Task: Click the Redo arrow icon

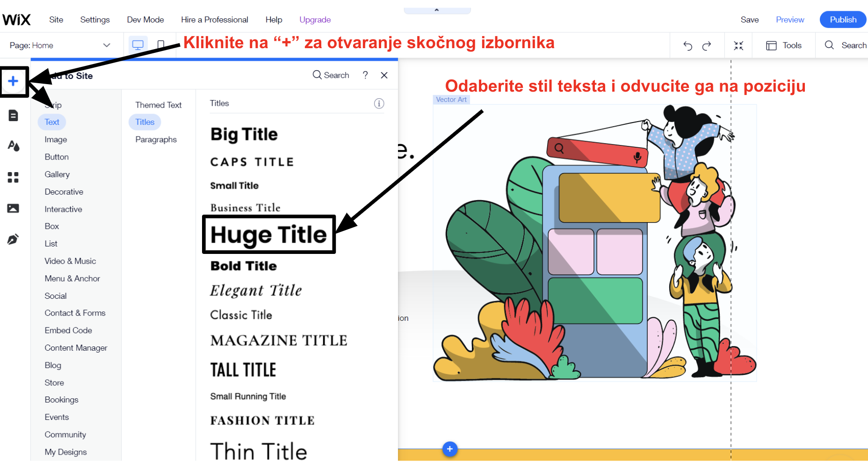Action: (707, 45)
